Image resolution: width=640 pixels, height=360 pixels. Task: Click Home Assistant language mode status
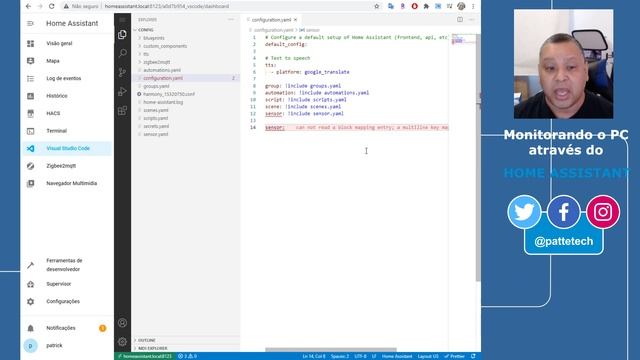coord(396,356)
